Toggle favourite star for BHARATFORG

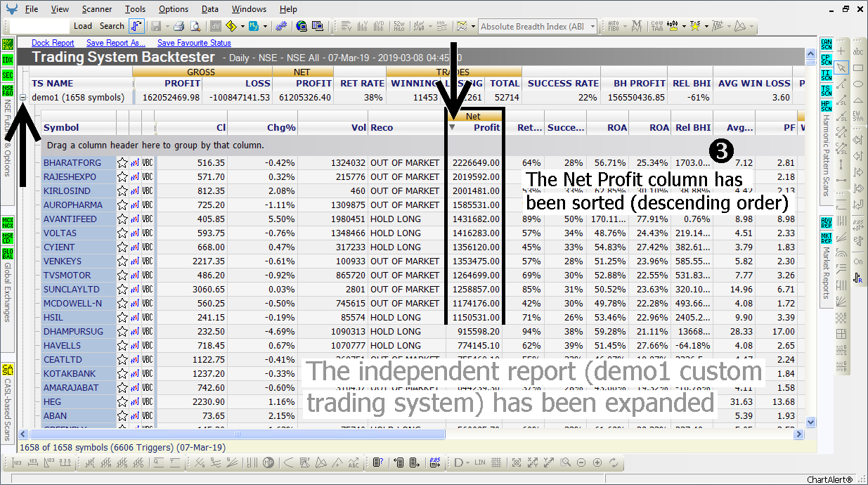tap(122, 162)
